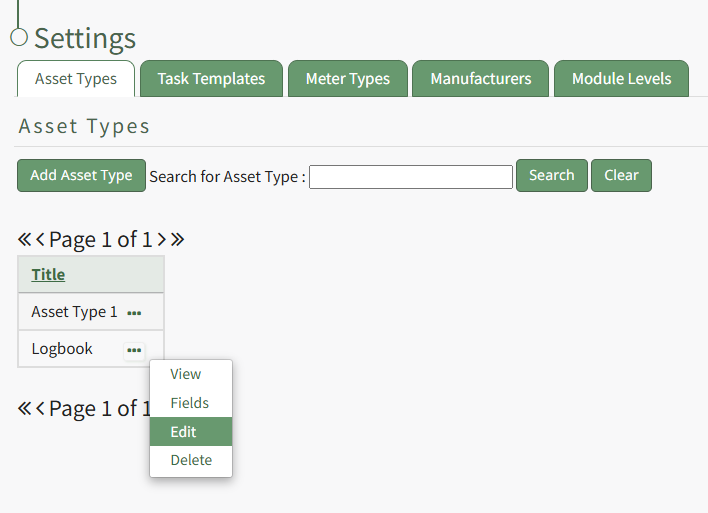This screenshot has width=708, height=513.
Task: Sort by the Title column header
Action: (48, 275)
